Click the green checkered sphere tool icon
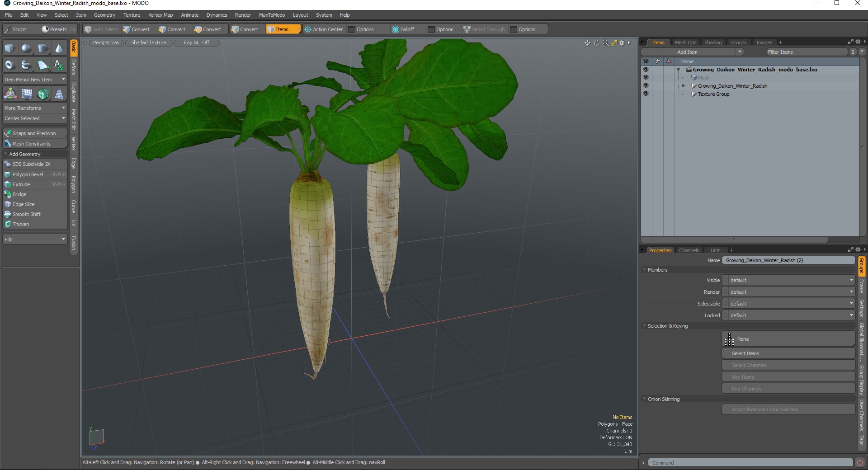868x470 pixels. [43, 94]
